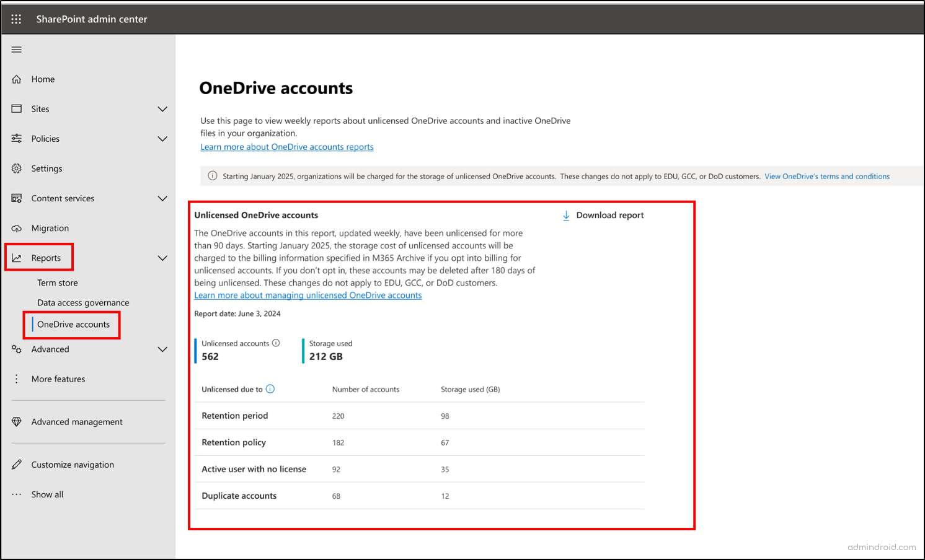This screenshot has height=560, width=925.
Task: Open More features via the three-dot icon
Action: (17, 378)
